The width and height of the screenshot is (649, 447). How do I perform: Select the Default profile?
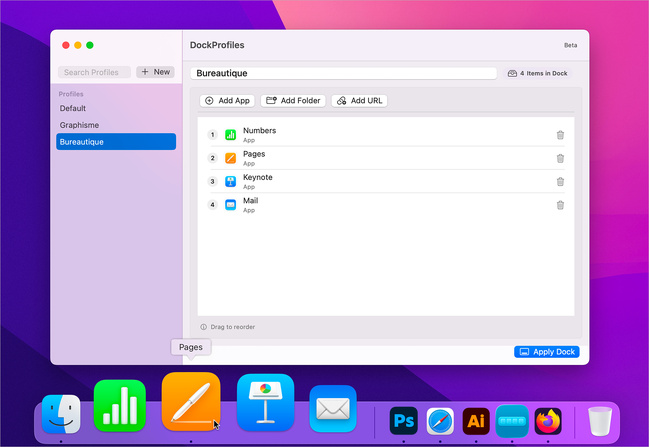coord(116,108)
